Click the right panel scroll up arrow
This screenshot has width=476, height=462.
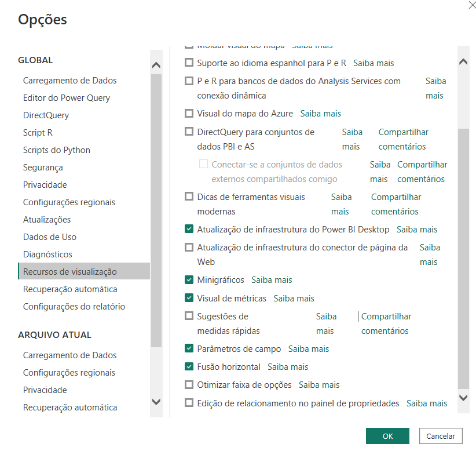(x=463, y=62)
